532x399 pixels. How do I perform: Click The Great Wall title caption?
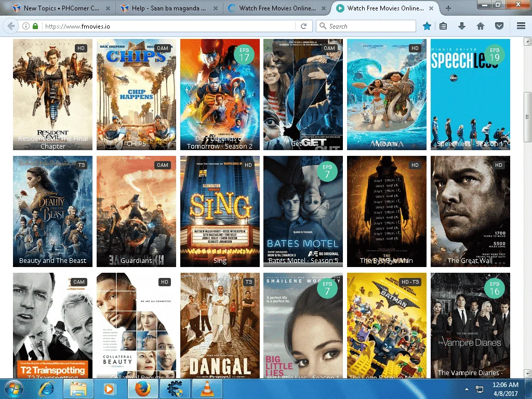coord(470,261)
